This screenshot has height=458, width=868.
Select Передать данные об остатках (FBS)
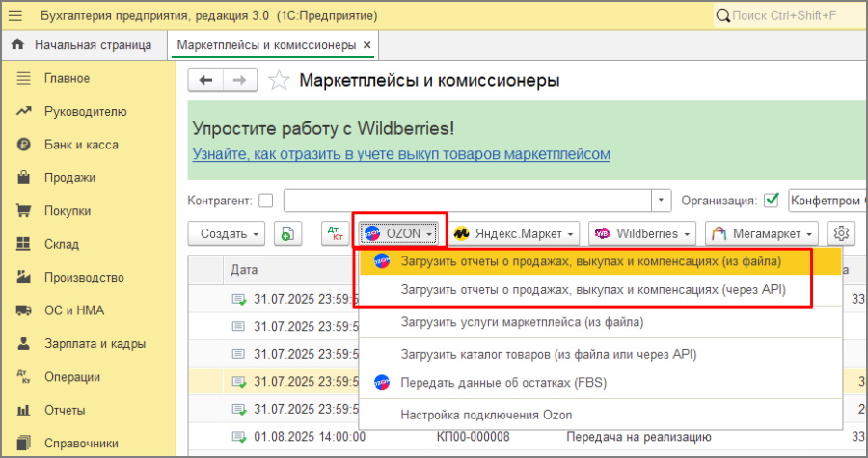(x=601, y=382)
